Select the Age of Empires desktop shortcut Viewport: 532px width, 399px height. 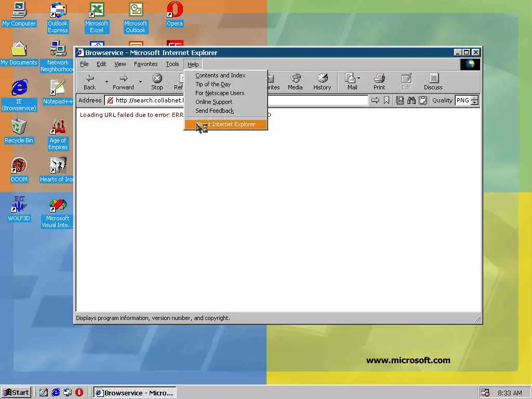58,135
